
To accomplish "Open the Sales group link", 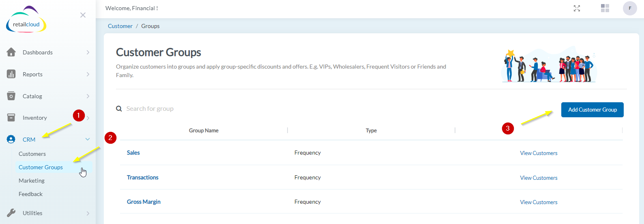I will click(x=133, y=153).
